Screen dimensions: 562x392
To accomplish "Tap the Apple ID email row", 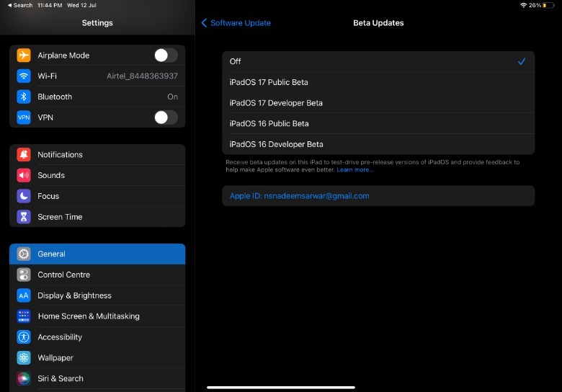I will 378,196.
